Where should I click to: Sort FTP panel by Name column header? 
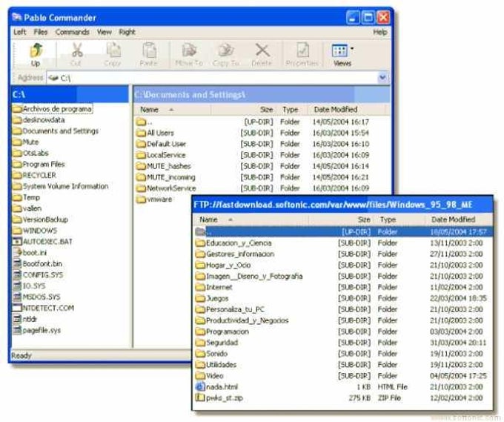tap(251, 220)
